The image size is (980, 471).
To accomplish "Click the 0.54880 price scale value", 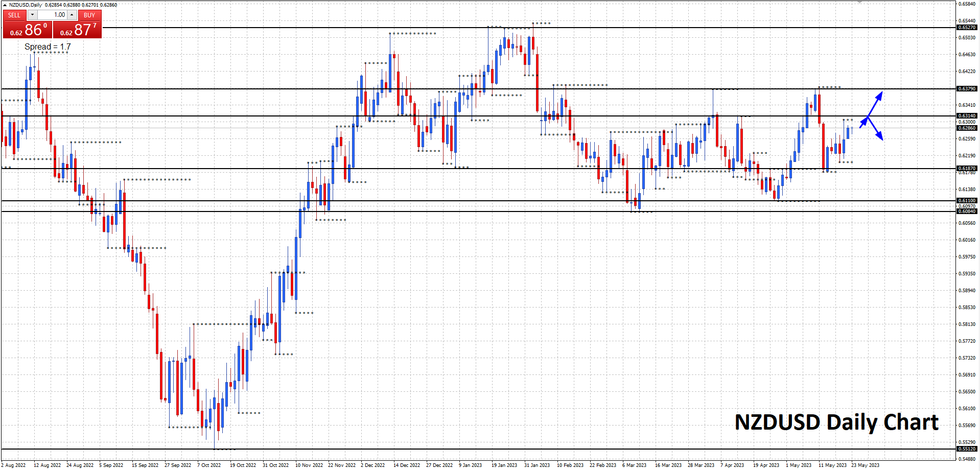I will [967, 459].
